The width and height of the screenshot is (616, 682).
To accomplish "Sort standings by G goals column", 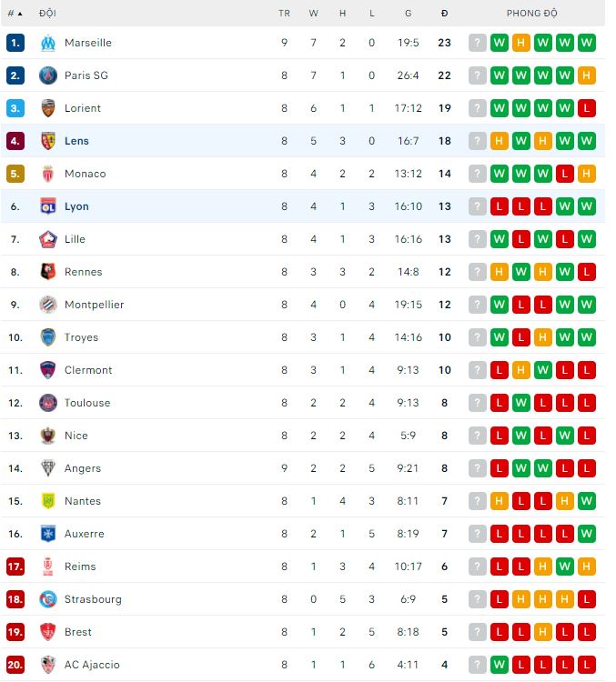I will click(x=408, y=14).
